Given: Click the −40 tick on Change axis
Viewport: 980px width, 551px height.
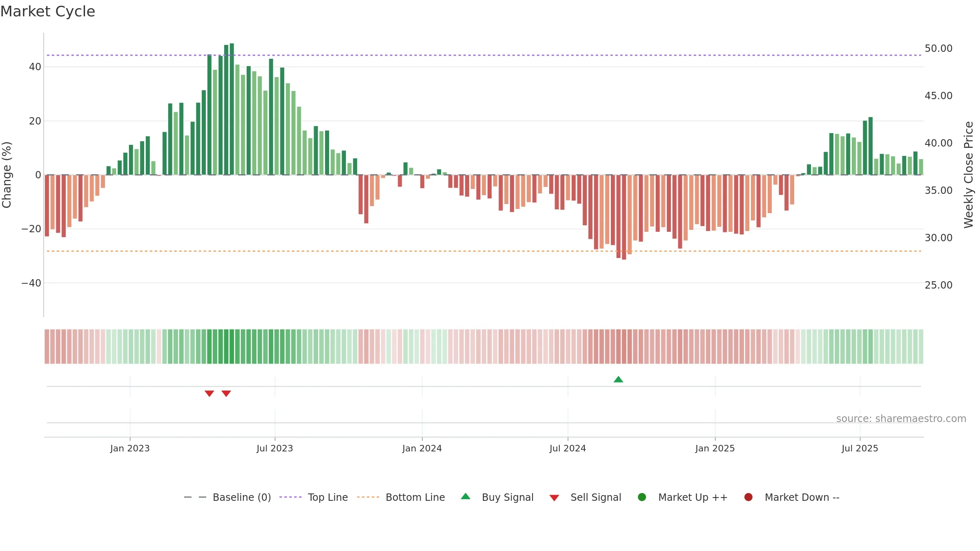Looking at the screenshot, I should coord(31,283).
